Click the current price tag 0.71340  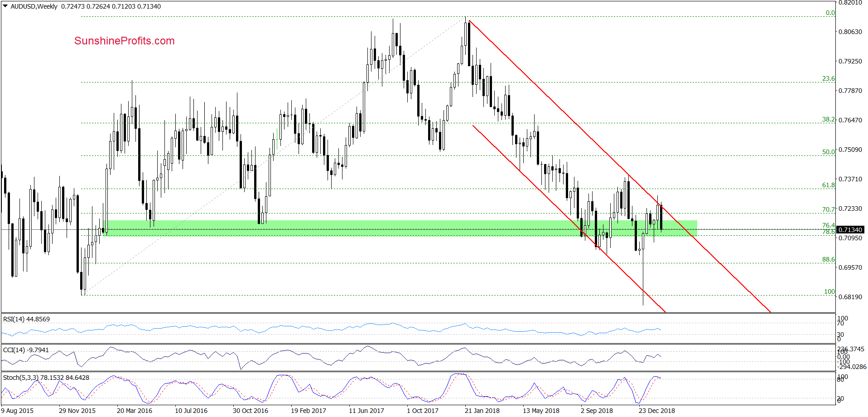(850, 230)
